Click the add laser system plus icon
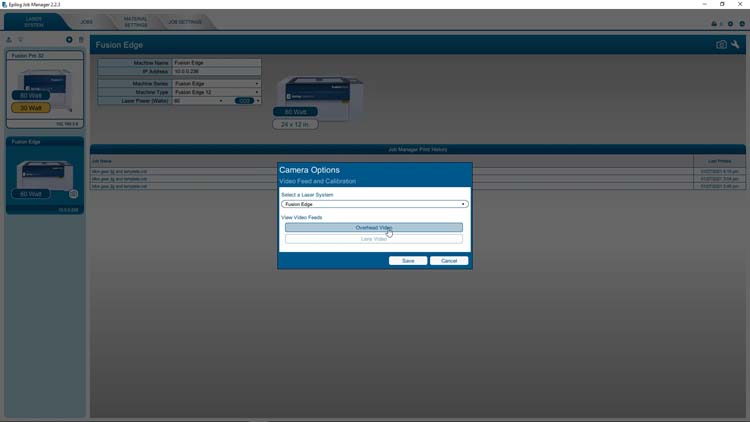The image size is (750, 422). [x=69, y=40]
